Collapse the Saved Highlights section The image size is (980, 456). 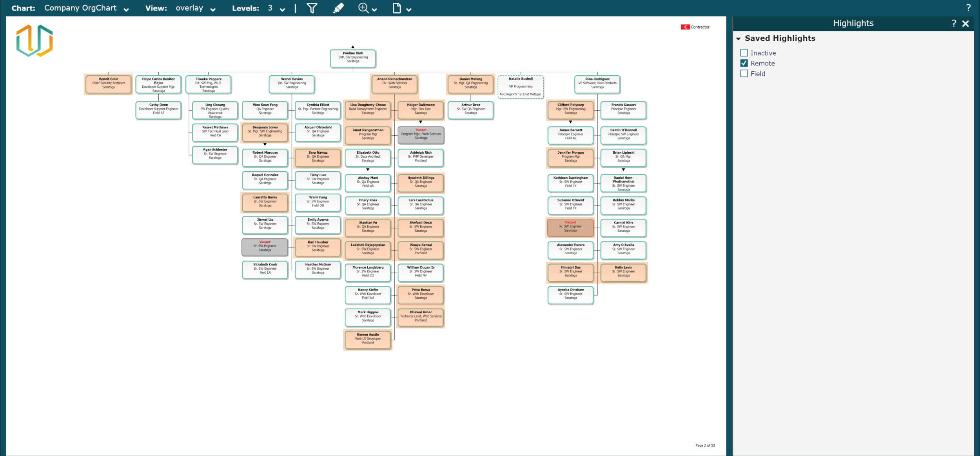point(739,39)
